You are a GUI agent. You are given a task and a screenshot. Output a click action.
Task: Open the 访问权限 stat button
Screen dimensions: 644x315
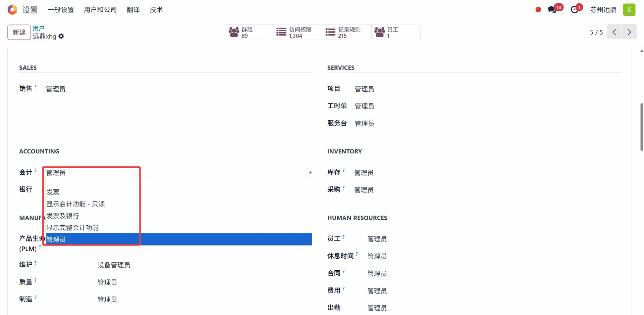click(298, 32)
